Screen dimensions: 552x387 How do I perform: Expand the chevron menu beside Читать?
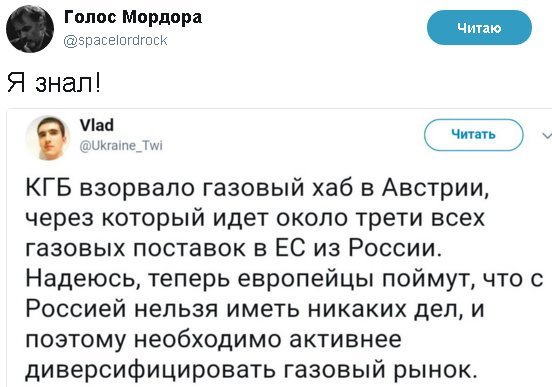[x=547, y=135]
